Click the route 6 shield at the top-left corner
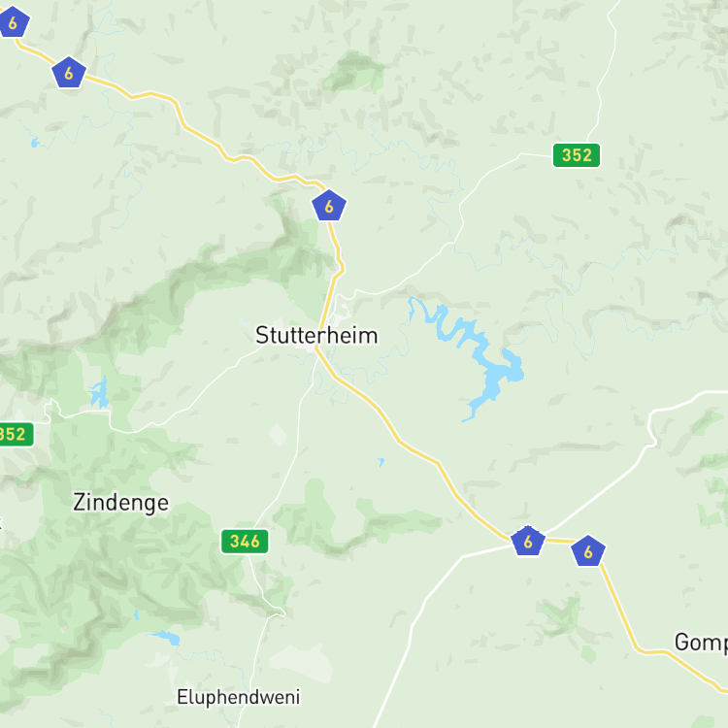728x728 pixels. pos(13,21)
